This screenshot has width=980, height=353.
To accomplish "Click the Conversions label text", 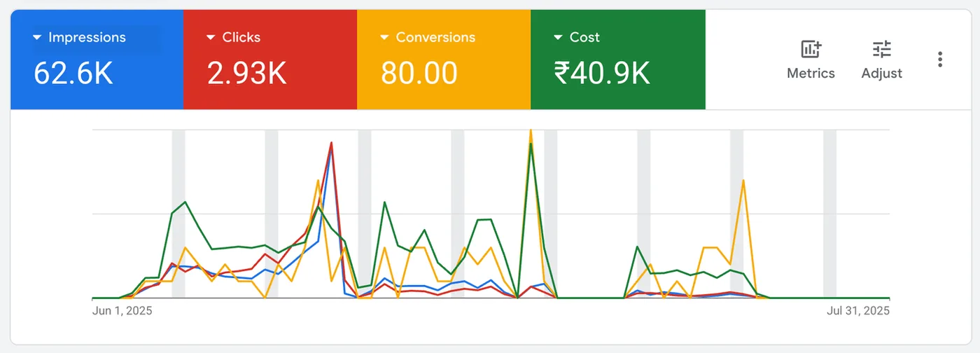I will (x=435, y=38).
